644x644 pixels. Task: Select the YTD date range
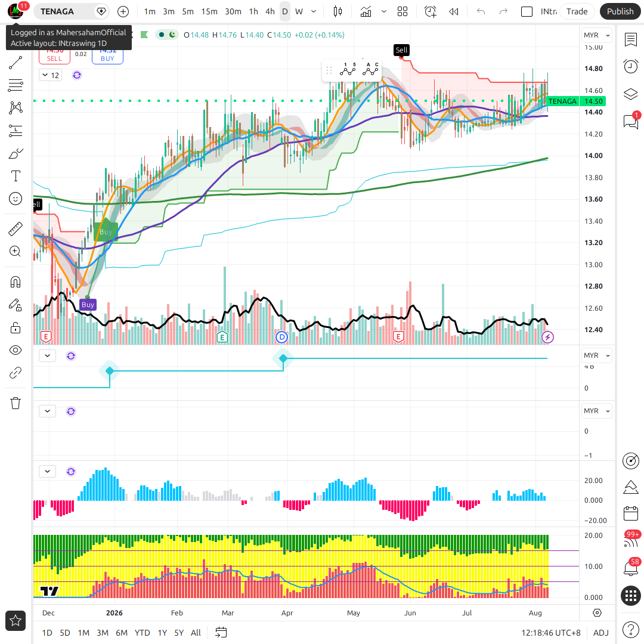click(142, 633)
